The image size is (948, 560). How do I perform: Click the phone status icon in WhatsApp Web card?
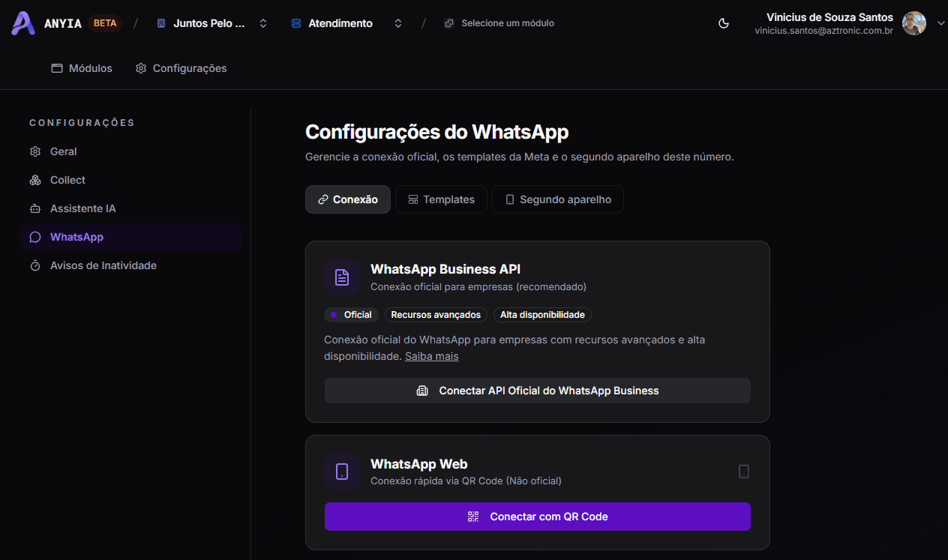(x=744, y=472)
